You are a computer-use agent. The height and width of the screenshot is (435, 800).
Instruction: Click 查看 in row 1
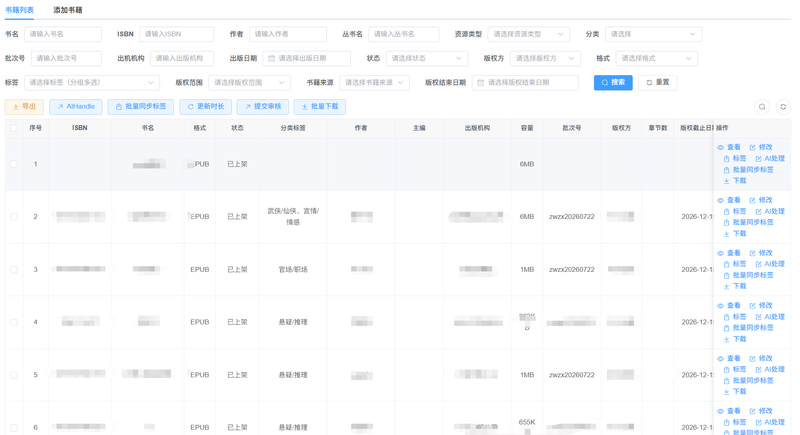click(x=729, y=147)
